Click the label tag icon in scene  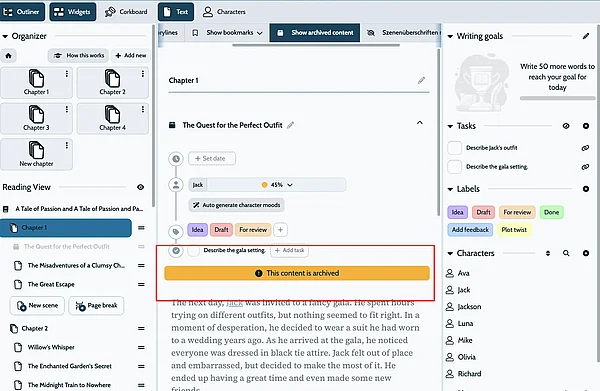pos(176,231)
